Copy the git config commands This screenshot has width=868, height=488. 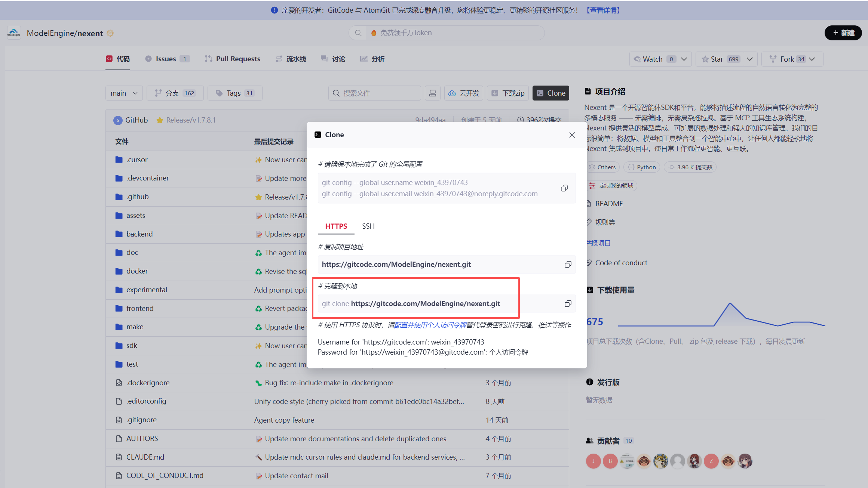[x=564, y=188]
